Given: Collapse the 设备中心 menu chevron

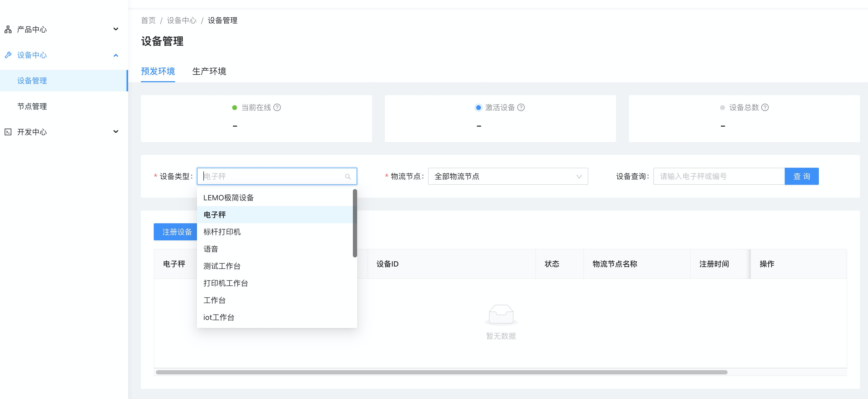Looking at the screenshot, I should (116, 55).
